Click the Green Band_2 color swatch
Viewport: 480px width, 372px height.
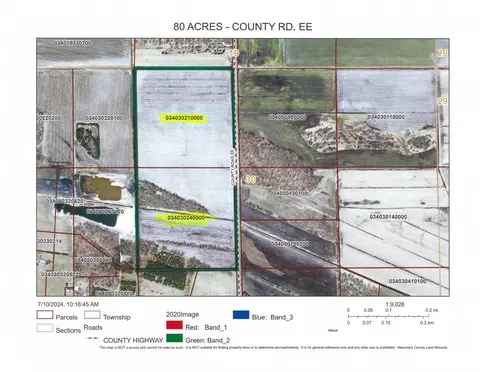click(x=174, y=338)
